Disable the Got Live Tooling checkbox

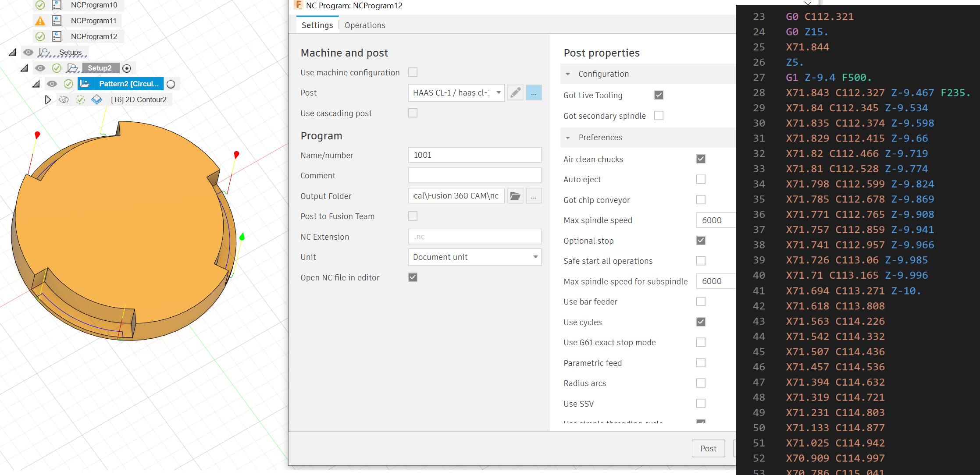659,95
